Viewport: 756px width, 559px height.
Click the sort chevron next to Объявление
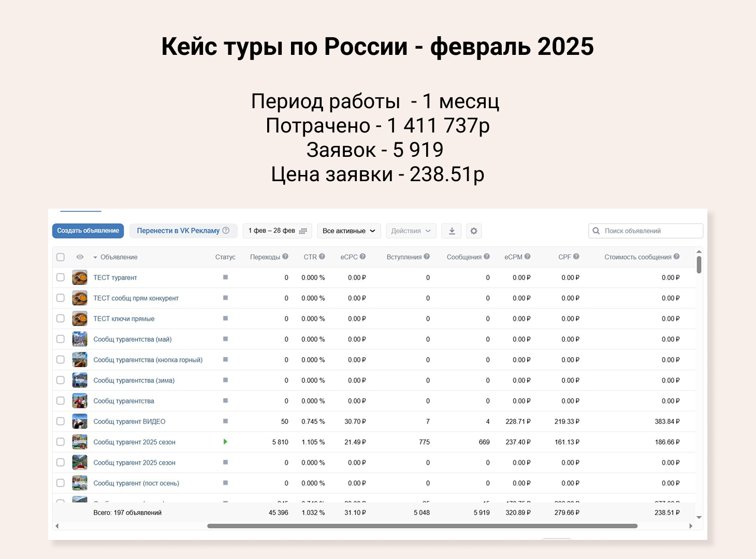95,256
